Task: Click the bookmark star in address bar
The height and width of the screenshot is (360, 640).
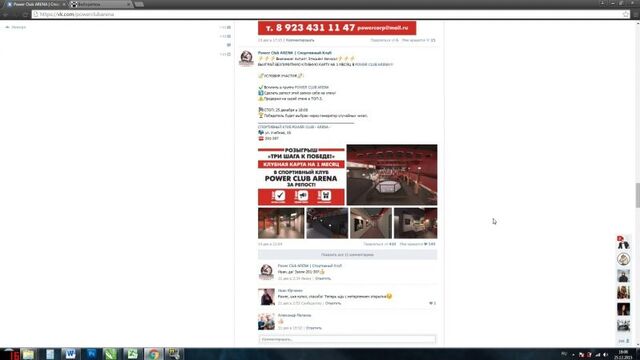Action: (x=626, y=14)
